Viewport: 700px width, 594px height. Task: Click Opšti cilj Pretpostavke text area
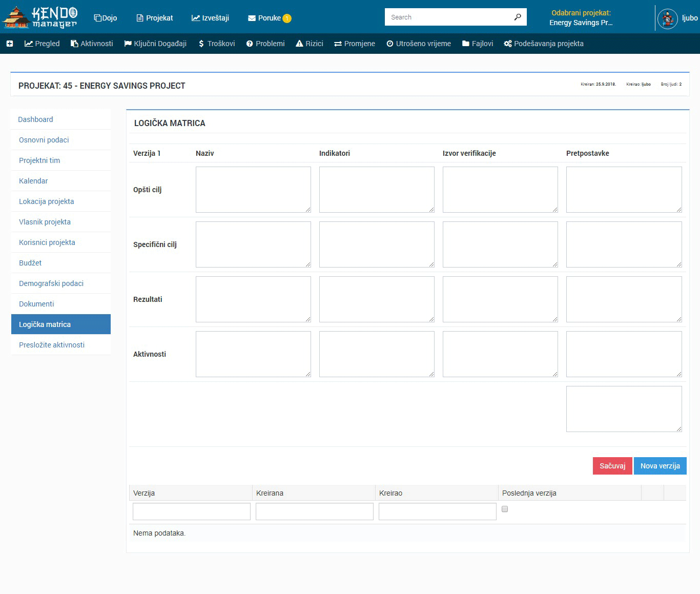(x=624, y=190)
